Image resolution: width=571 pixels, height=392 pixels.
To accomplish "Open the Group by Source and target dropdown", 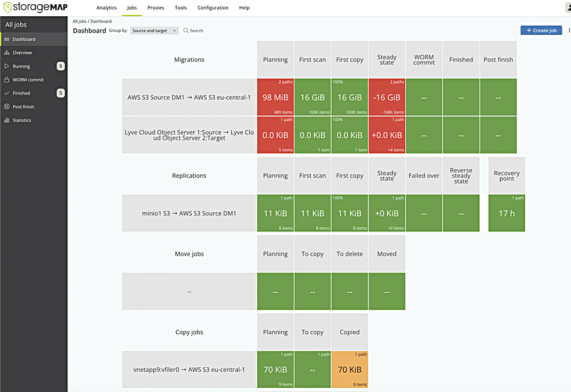I will tap(154, 31).
